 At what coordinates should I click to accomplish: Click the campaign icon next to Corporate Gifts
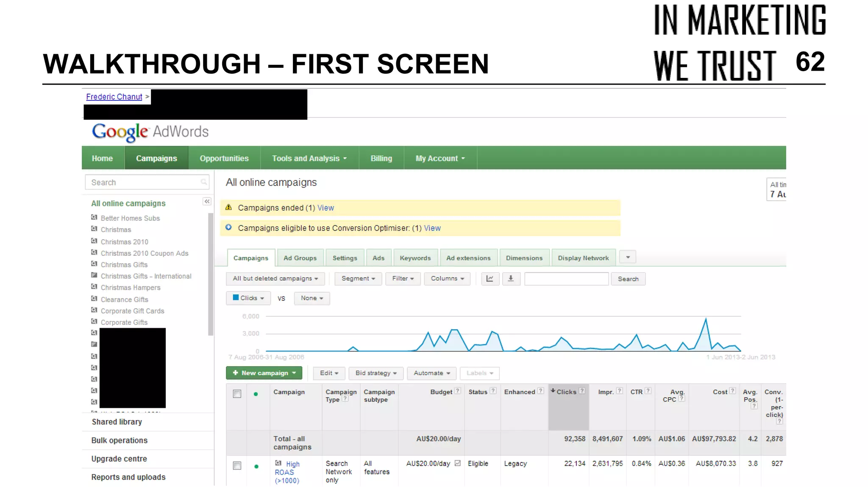tap(94, 321)
